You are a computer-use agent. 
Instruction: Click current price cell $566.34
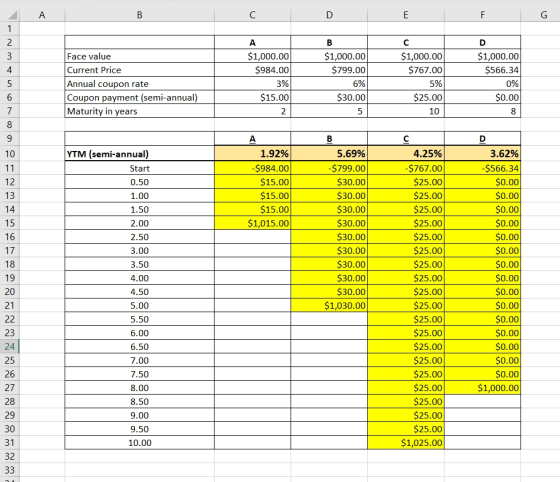[x=482, y=70]
